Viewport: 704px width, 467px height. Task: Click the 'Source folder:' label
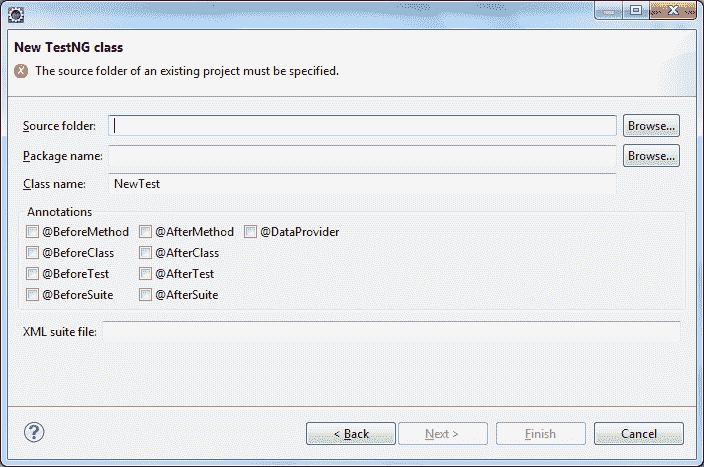pos(59,126)
